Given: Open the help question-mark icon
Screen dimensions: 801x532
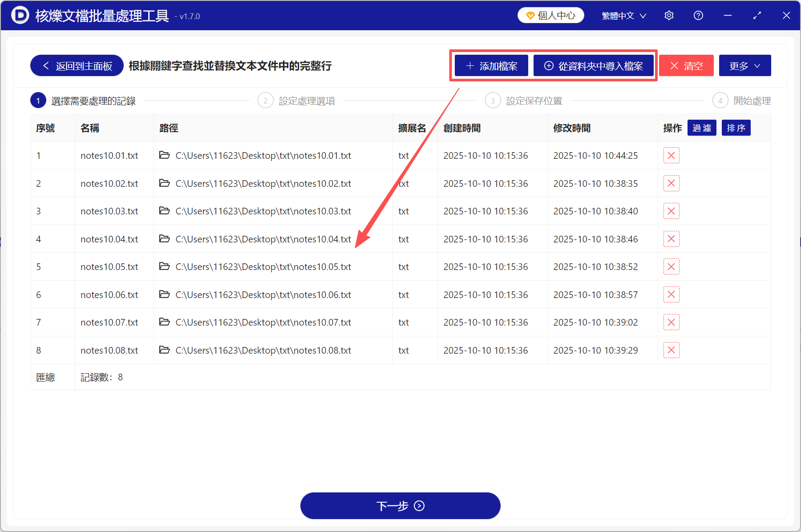Looking at the screenshot, I should tap(698, 15).
